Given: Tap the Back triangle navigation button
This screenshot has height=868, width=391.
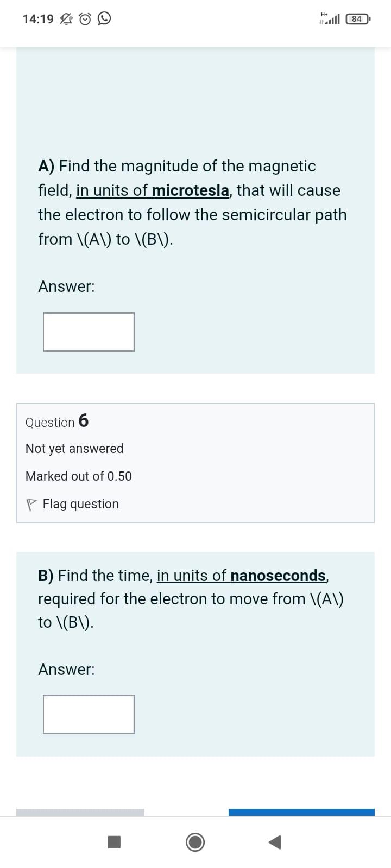Looking at the screenshot, I should [275, 843].
